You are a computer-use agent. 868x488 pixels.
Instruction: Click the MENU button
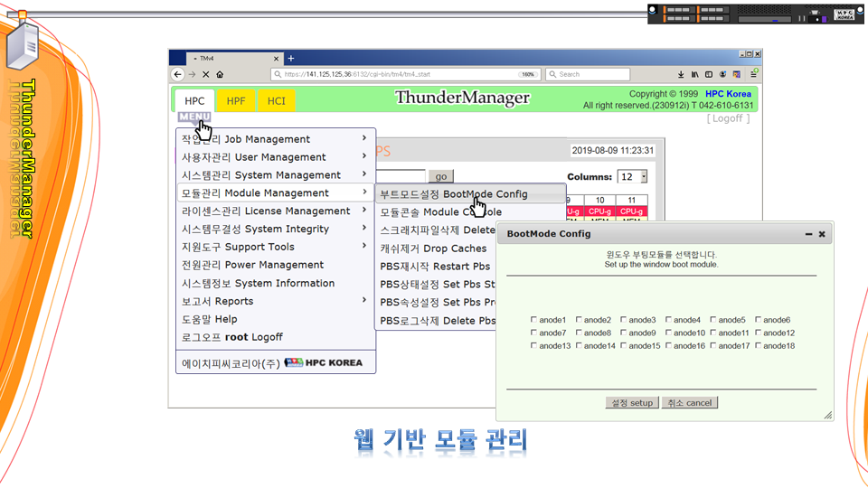(194, 117)
